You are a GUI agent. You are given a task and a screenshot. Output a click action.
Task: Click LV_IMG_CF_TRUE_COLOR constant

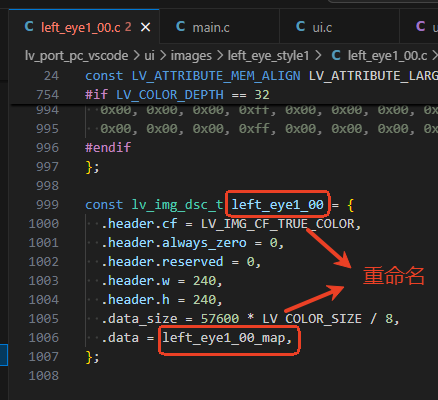pos(277,224)
